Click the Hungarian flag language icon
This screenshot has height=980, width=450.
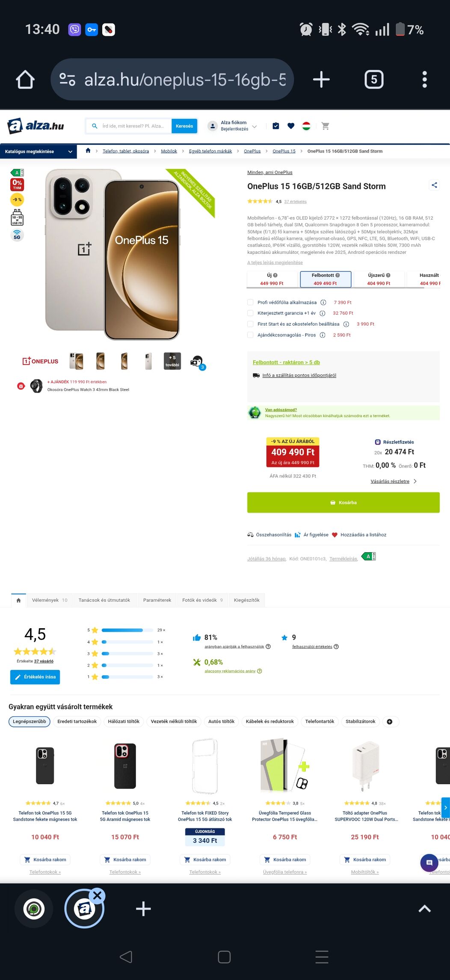[306, 126]
